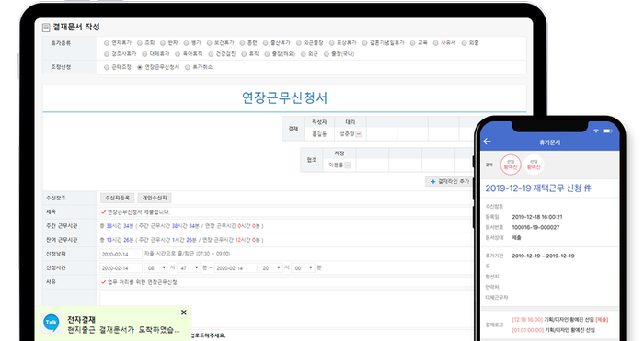Tap the back arrow in phone header
The image size is (644, 341).
488,142
